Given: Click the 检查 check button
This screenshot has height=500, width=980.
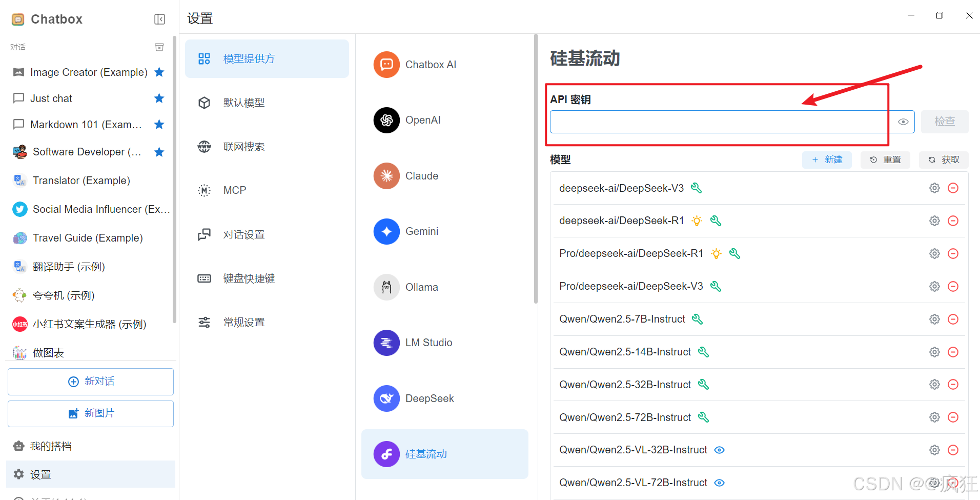Looking at the screenshot, I should (x=945, y=122).
